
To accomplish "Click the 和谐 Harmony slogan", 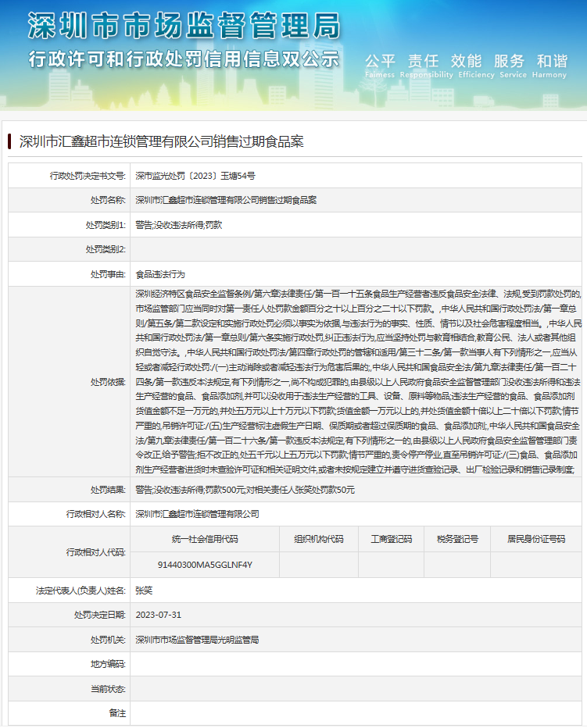I will coord(549,66).
